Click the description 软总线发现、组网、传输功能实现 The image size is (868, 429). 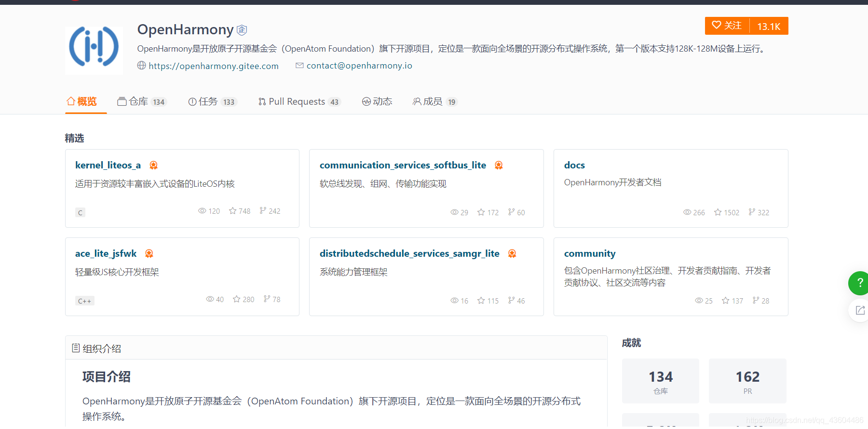[x=383, y=184]
